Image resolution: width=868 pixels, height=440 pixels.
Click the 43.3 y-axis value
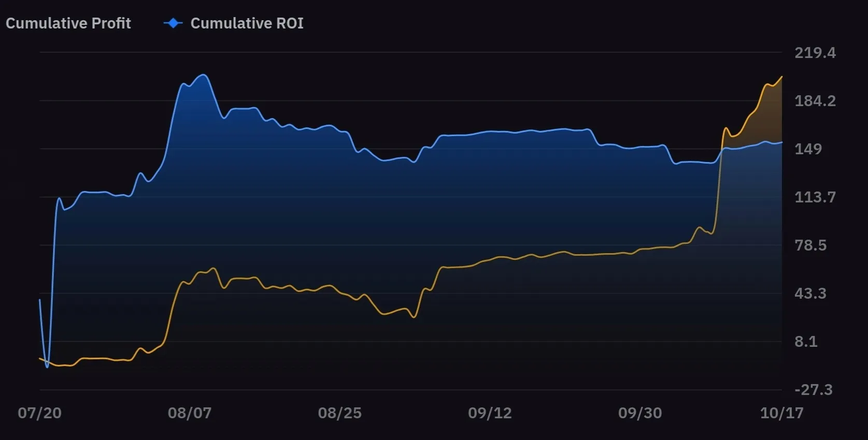point(810,294)
